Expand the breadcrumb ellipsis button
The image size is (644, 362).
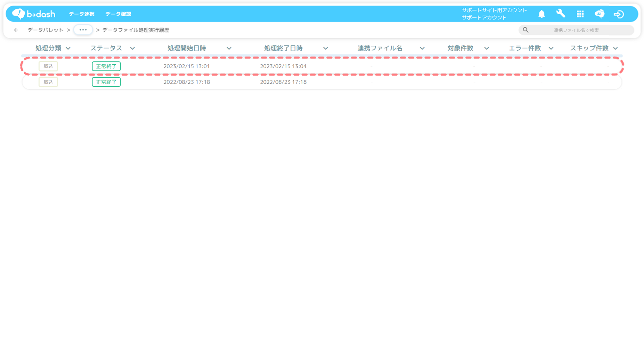83,30
